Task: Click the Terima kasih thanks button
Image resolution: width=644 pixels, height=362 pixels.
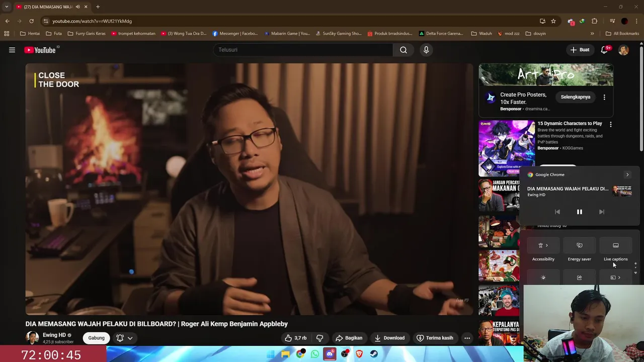Action: click(435, 338)
